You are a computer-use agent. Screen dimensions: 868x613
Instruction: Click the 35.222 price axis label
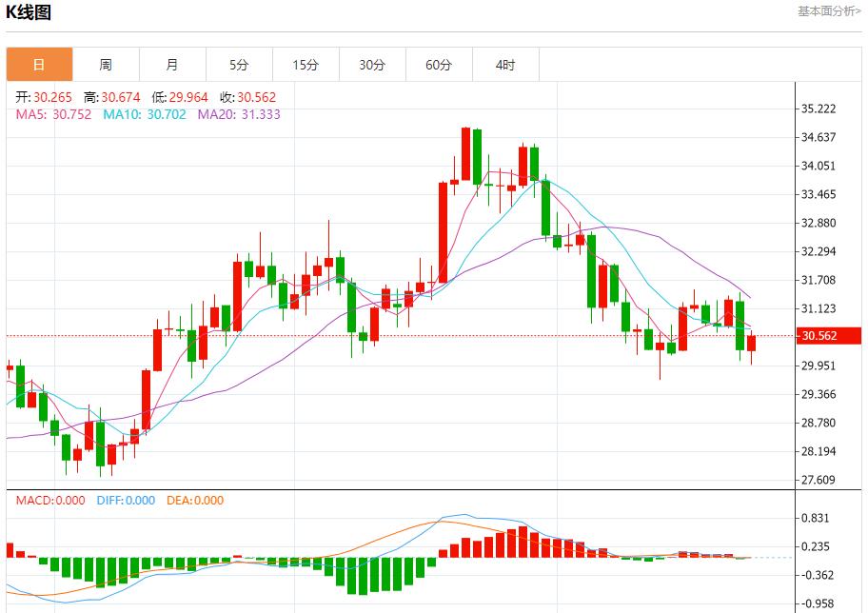[x=819, y=109]
